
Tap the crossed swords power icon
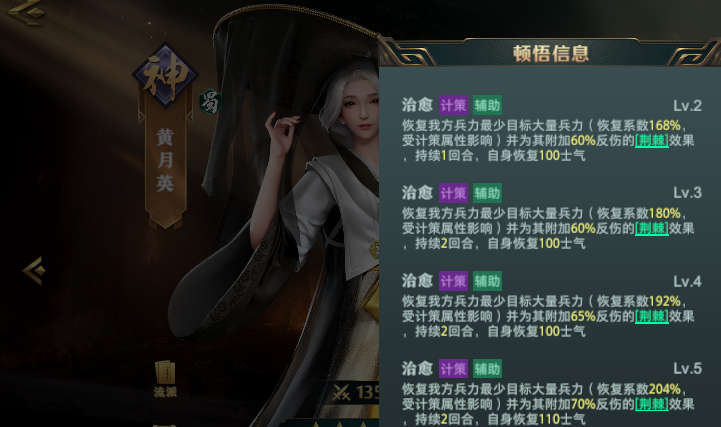point(341,392)
